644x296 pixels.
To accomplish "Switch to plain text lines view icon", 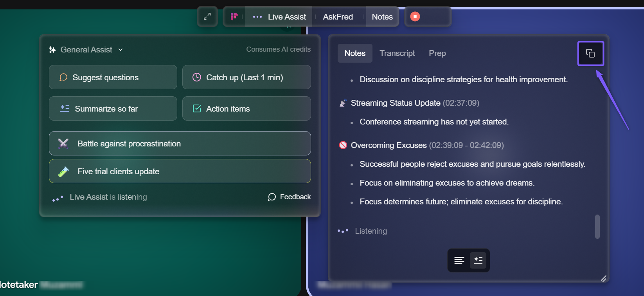I will coord(459,260).
